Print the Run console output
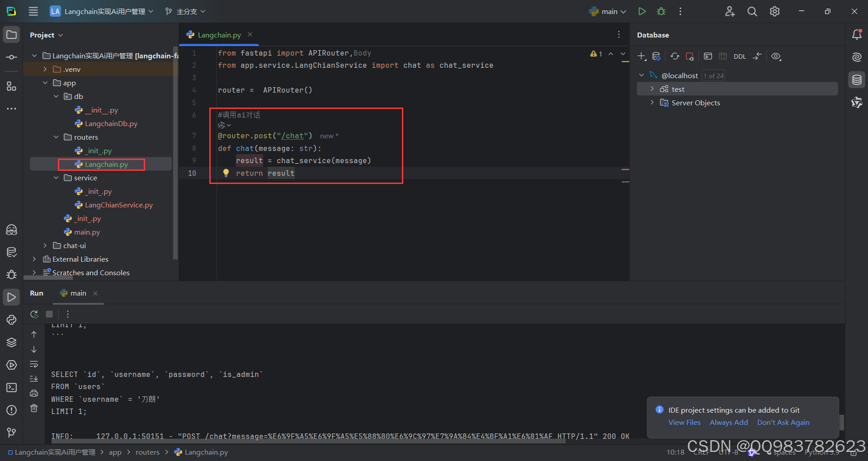This screenshot has width=868, height=461. click(x=34, y=393)
